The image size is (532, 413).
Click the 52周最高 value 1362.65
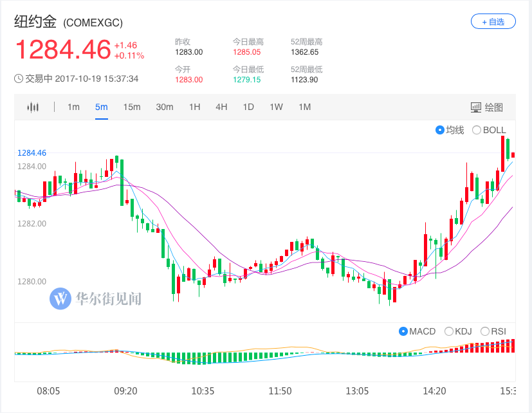(305, 52)
